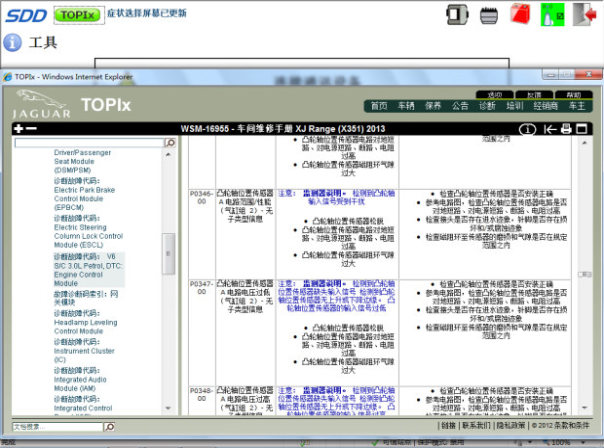Open Driver/Passenger Seat Module tree item

tap(82, 161)
